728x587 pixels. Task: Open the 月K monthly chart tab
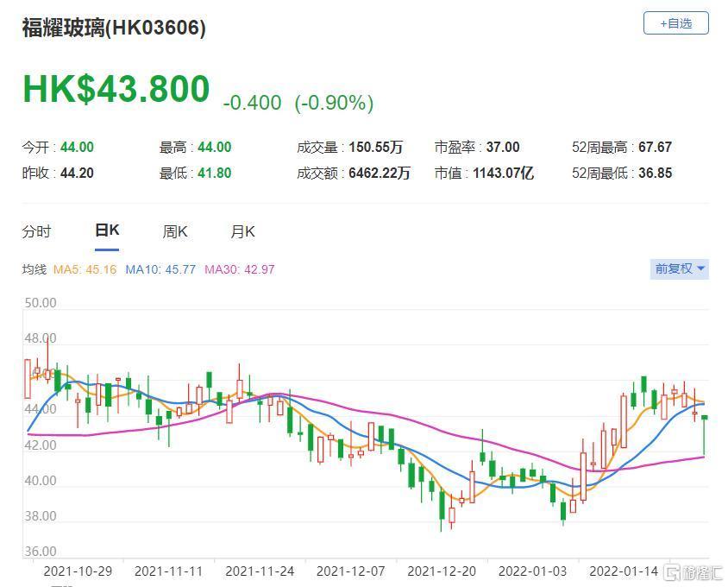coord(243,231)
